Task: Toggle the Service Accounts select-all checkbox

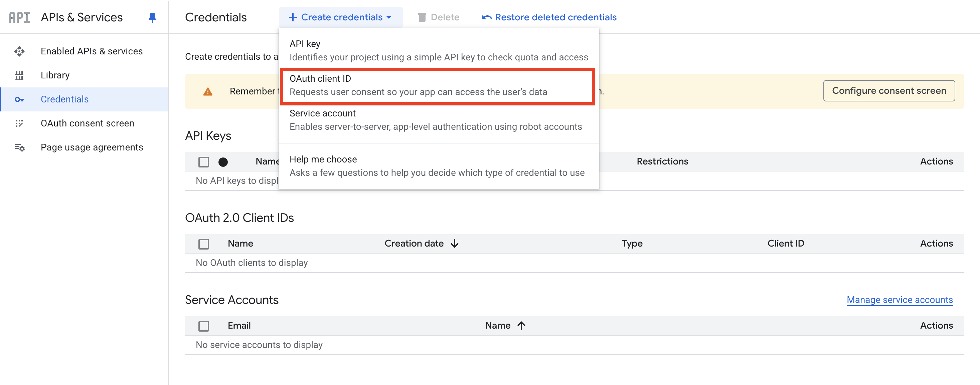Action: (203, 326)
